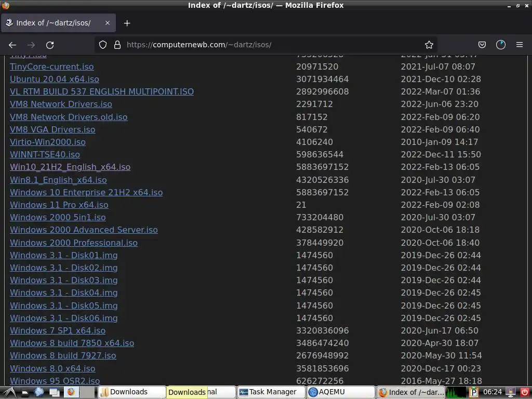Open the Firefox hamburger menu
Viewport: 532px width, 399px height.
pyautogui.click(x=519, y=45)
